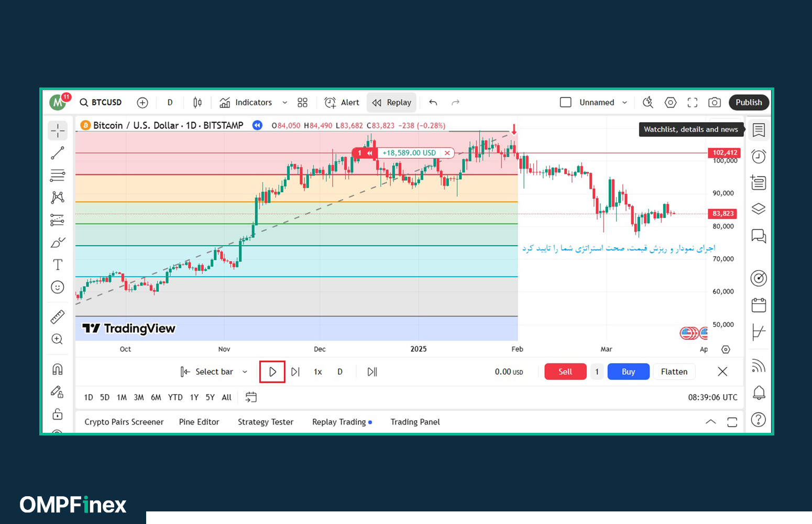Open the candlestick chart style menu

click(x=197, y=103)
